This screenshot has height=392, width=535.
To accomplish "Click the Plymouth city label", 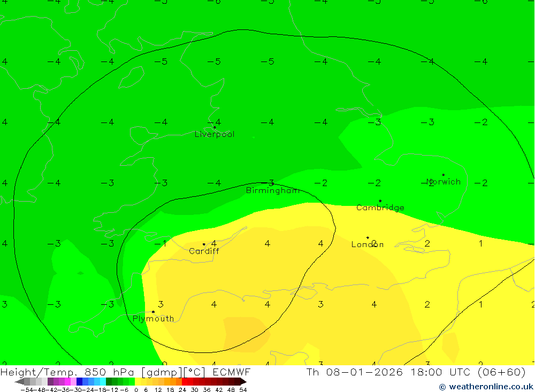I will click(x=153, y=319).
